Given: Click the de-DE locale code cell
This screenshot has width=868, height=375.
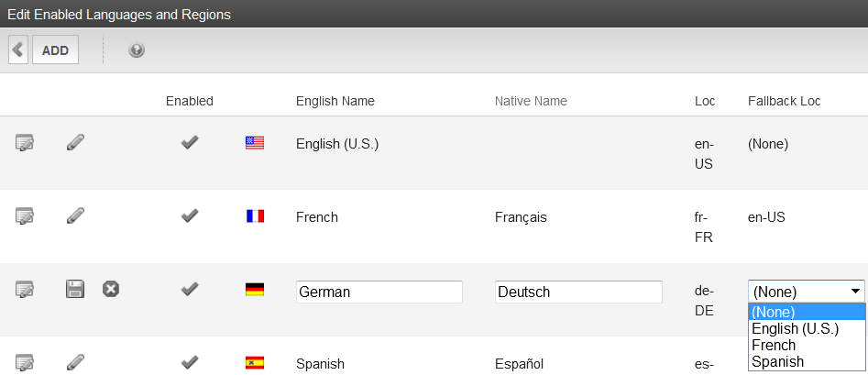Looking at the screenshot, I should (x=704, y=301).
